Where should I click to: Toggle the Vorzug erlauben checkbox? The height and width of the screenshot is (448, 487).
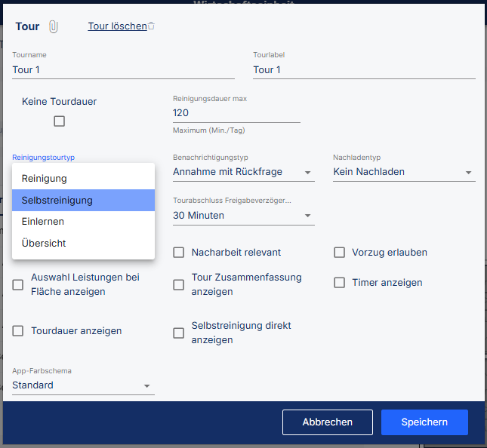[x=340, y=253]
